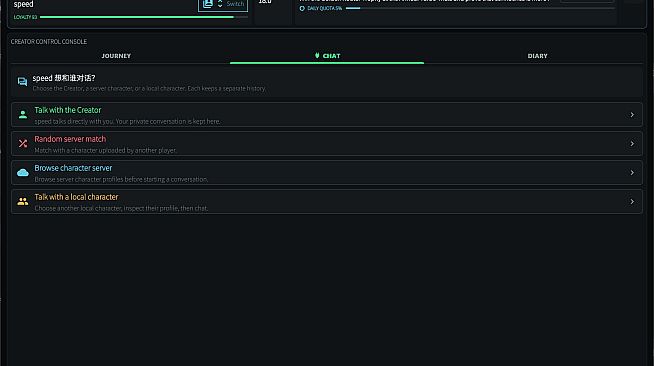
Task: Click the Daily Quota progress bar
Action: click(480, 8)
